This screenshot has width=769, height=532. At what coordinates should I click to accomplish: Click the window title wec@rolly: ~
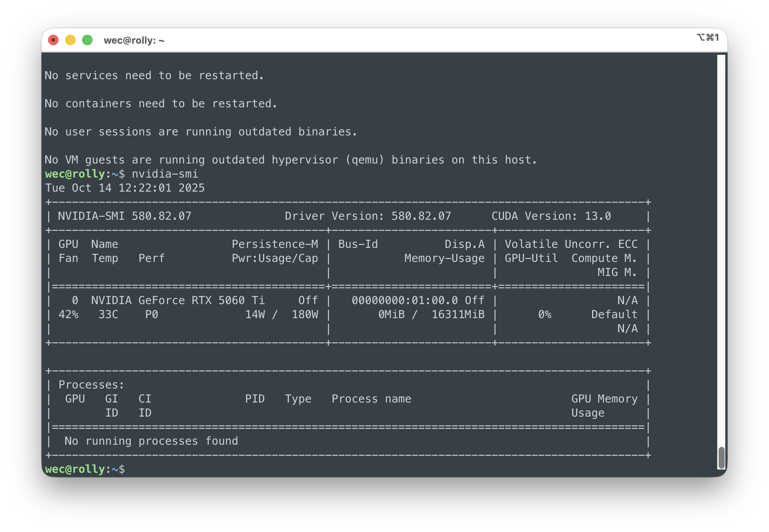point(134,40)
